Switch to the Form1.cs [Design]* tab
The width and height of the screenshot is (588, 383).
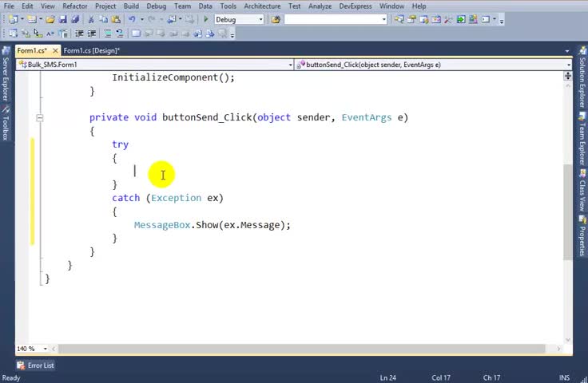point(92,50)
